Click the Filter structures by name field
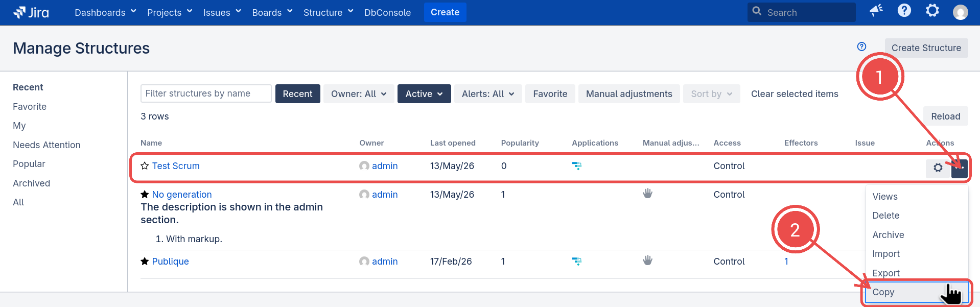The width and height of the screenshot is (980, 307). (206, 93)
